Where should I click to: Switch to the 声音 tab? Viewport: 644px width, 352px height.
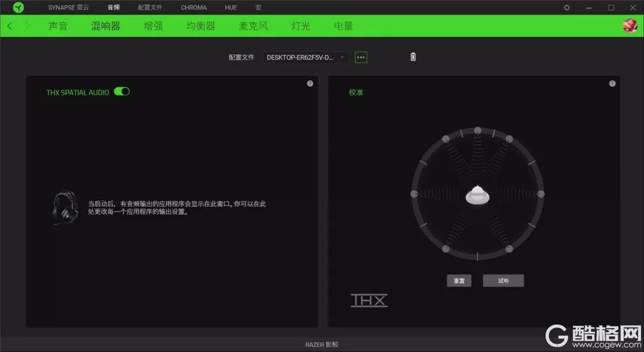click(x=58, y=26)
